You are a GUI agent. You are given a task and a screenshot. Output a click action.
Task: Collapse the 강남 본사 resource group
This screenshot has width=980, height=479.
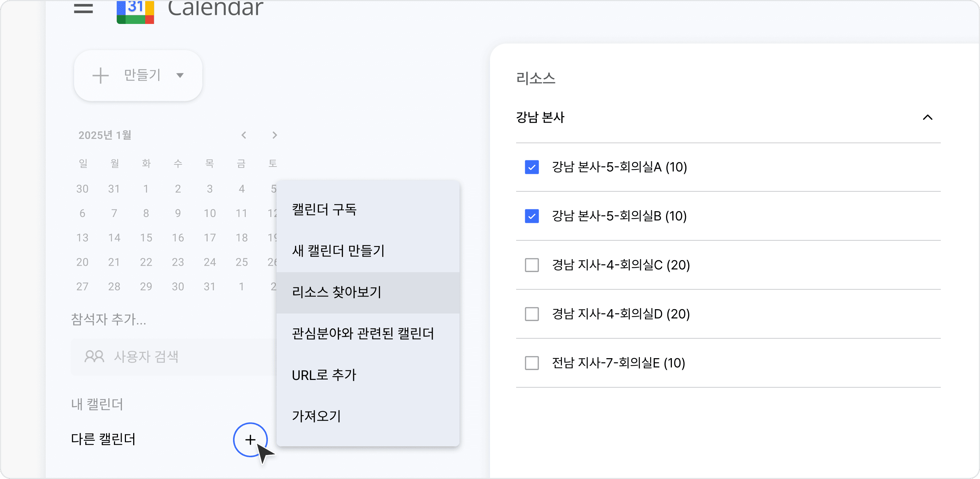[928, 118]
